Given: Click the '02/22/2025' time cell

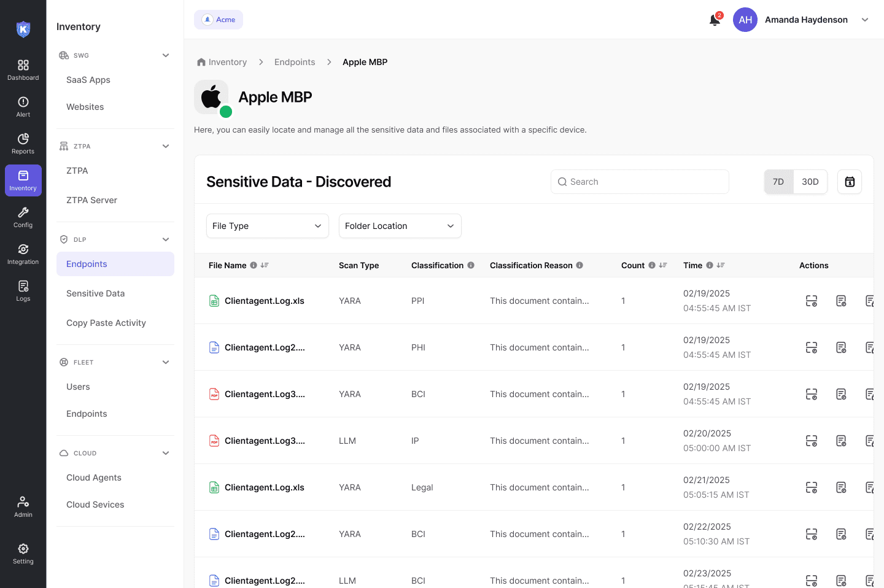Looking at the screenshot, I should click(x=707, y=527).
